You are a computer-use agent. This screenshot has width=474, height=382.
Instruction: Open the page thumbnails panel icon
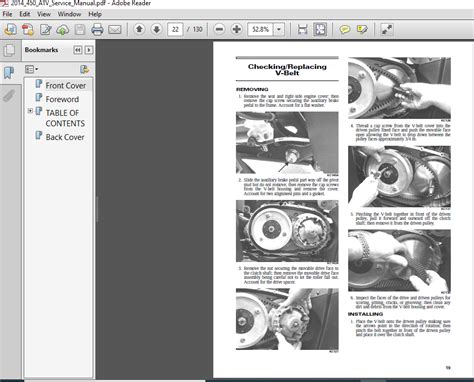[9, 51]
